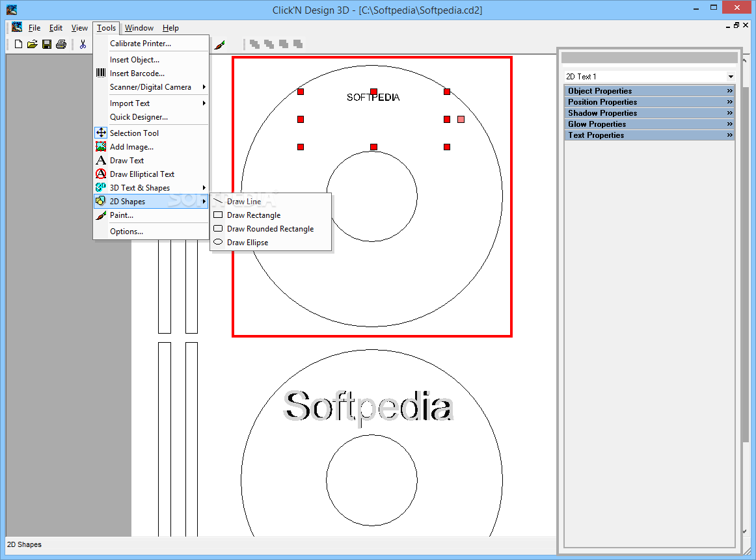This screenshot has width=756, height=560.
Task: Expand 3D Text & Shapes submenu arrow
Action: pyautogui.click(x=204, y=188)
